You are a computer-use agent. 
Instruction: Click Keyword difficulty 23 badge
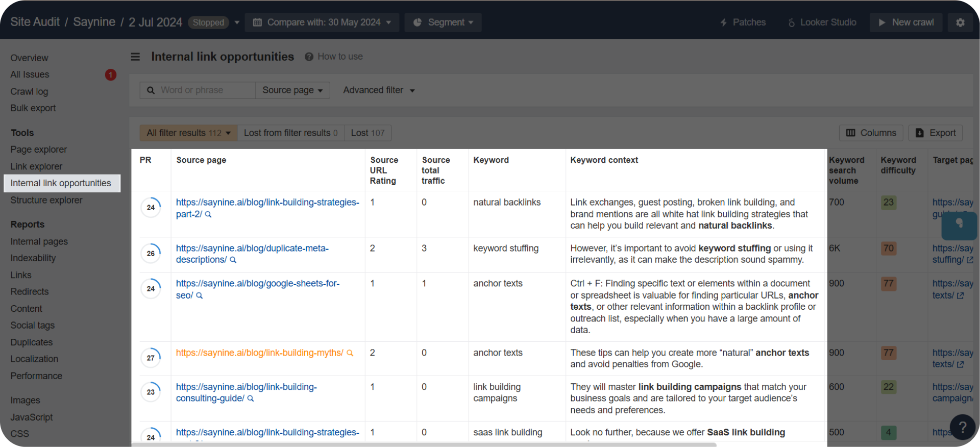point(889,203)
